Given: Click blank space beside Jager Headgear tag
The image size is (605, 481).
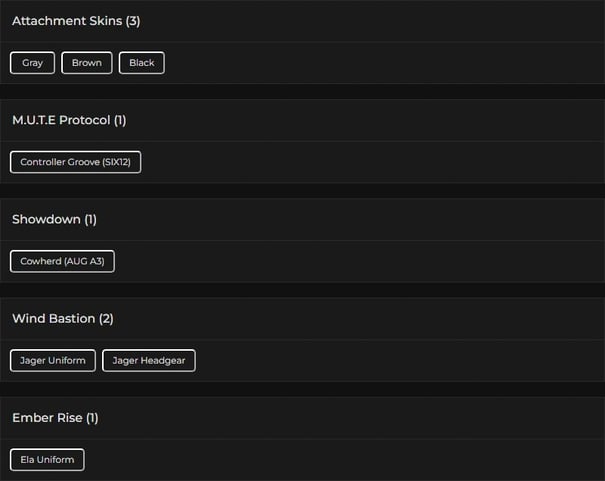Looking at the screenshot, I should [x=400, y=360].
